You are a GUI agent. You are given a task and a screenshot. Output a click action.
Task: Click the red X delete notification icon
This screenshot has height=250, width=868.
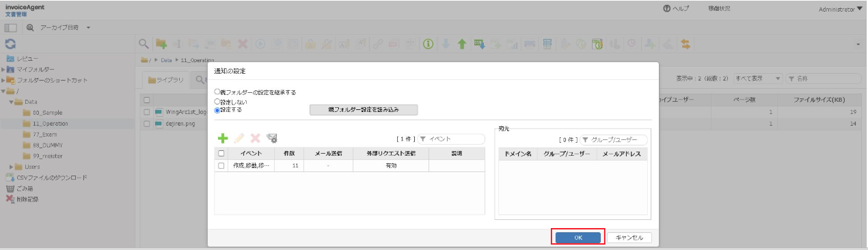255,138
